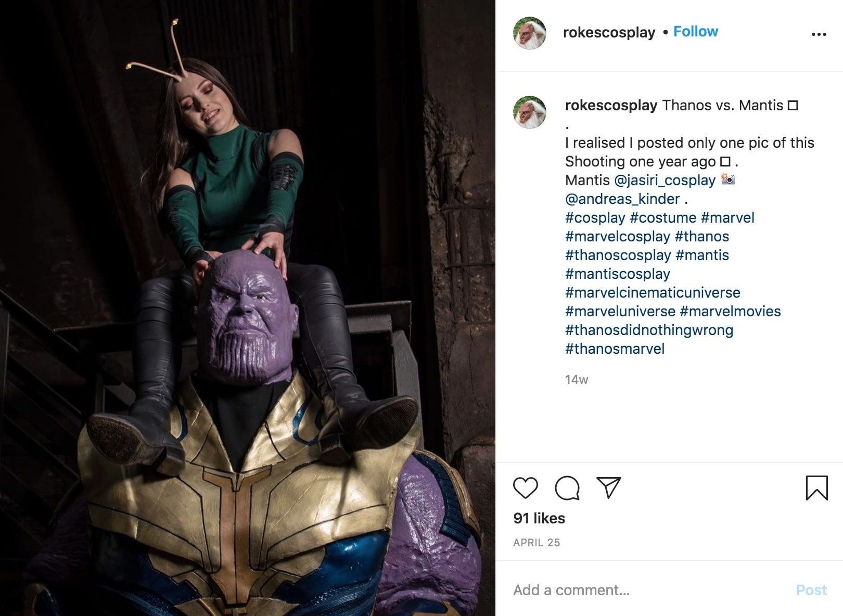View the list of 91 likes
The width and height of the screenshot is (843, 616).
tap(539, 518)
